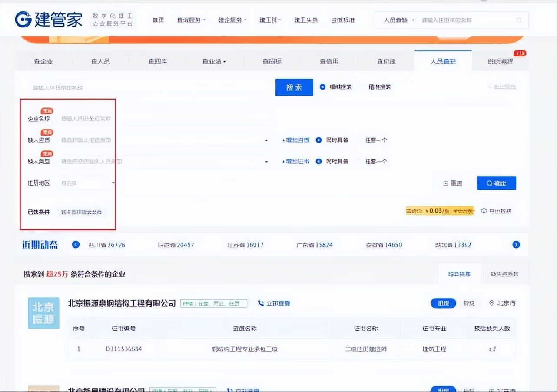
Task: Click the left arrow in 近期动态 carousel
Action: coord(76,245)
